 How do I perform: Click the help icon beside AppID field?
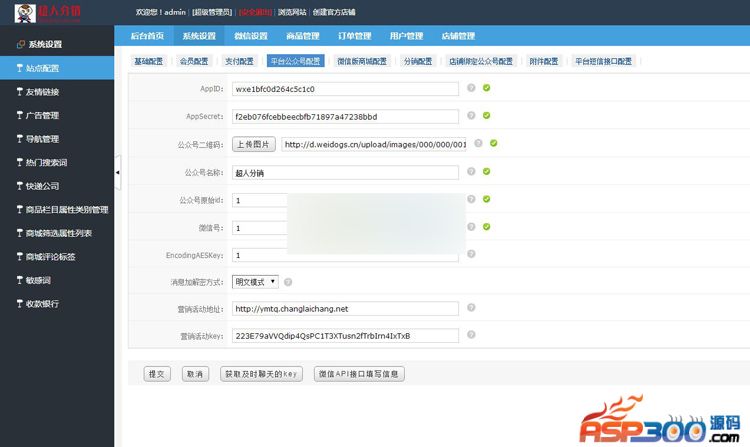click(471, 88)
